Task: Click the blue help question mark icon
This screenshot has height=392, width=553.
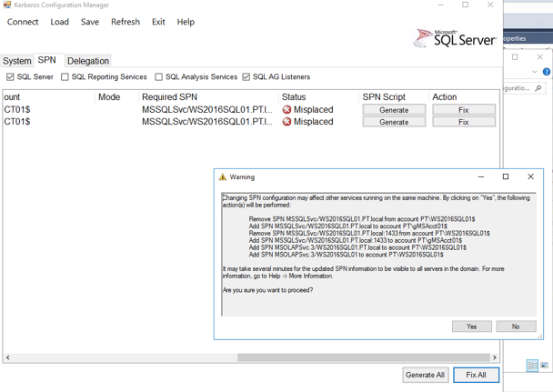Action: [x=546, y=71]
